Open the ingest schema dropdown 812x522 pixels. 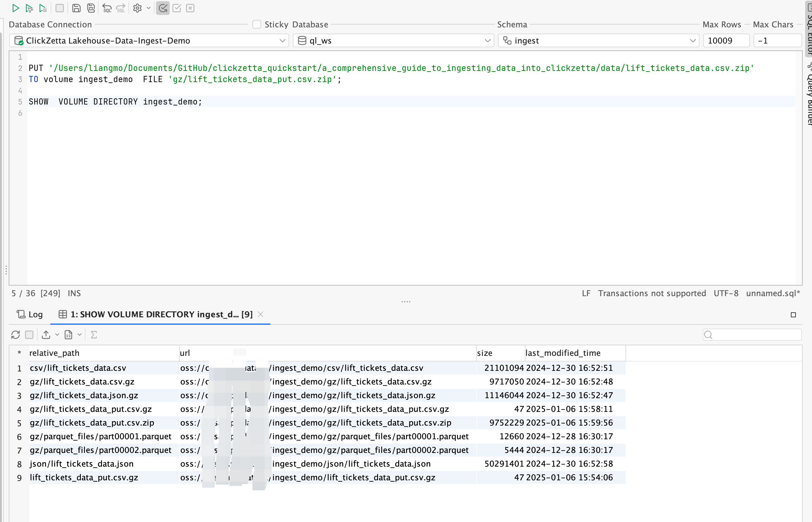click(x=693, y=41)
